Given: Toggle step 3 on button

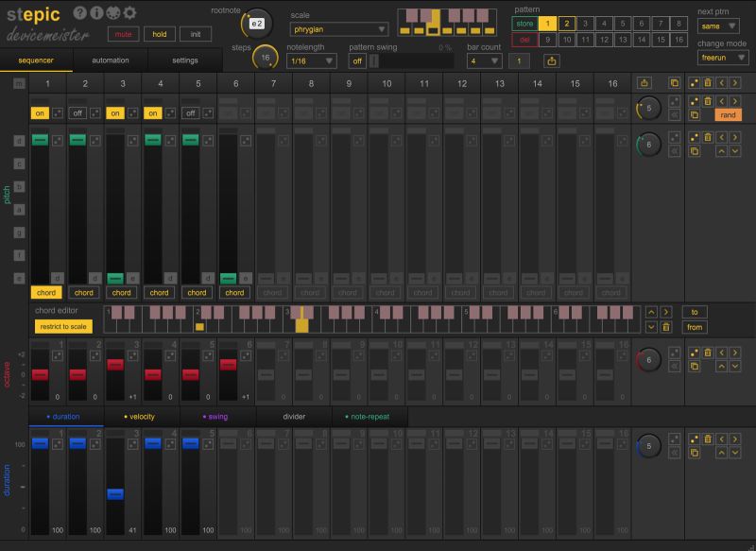Looking at the screenshot, I should coord(114,113).
